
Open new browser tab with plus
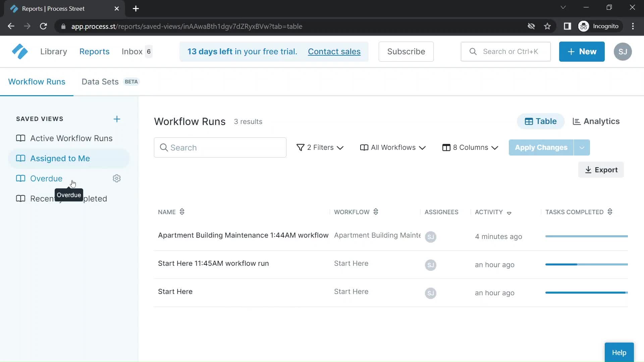tap(136, 9)
